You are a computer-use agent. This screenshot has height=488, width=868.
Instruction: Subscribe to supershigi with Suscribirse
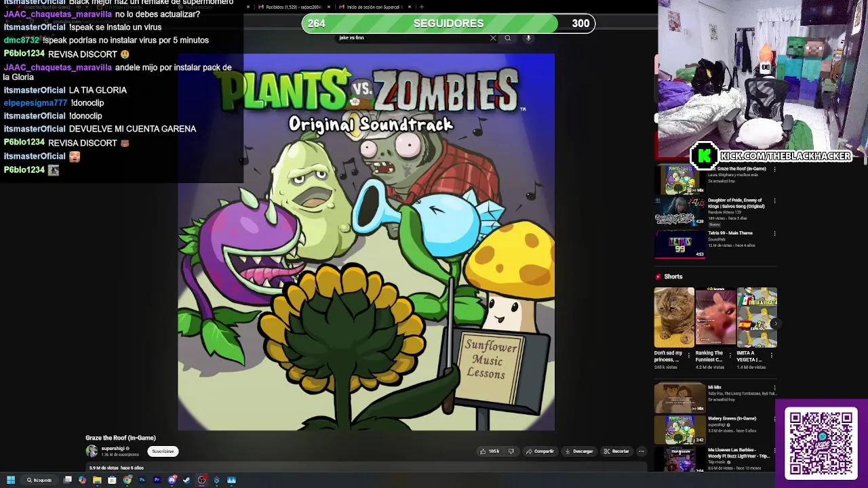[163, 451]
